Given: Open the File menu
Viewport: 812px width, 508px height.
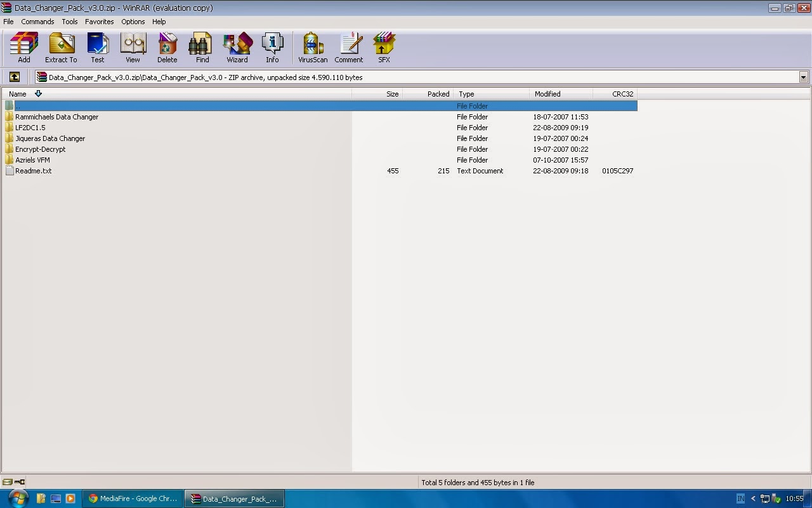Looking at the screenshot, I should (8, 22).
